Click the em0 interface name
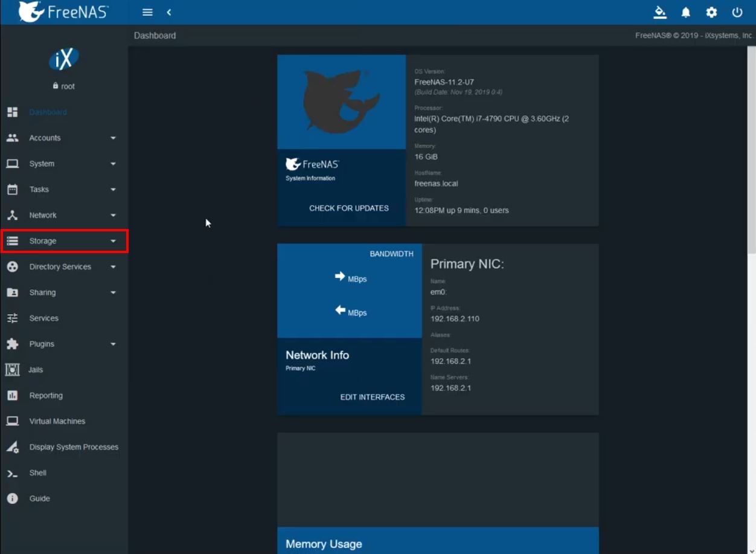 pyautogui.click(x=438, y=292)
